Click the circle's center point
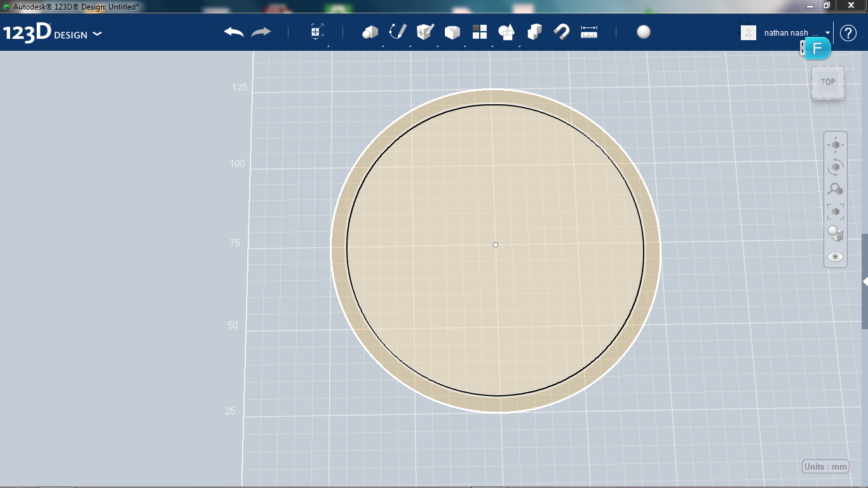 [x=496, y=245]
